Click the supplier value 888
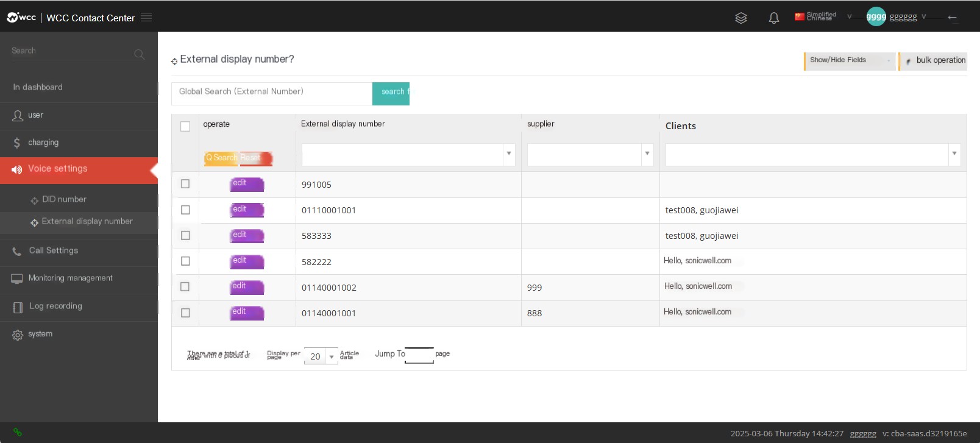980x443 pixels. point(534,313)
